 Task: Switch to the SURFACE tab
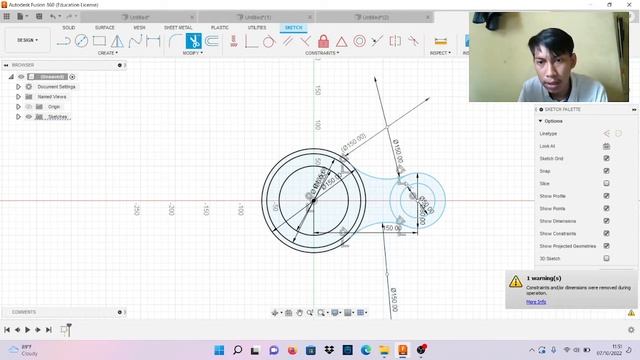(104, 27)
